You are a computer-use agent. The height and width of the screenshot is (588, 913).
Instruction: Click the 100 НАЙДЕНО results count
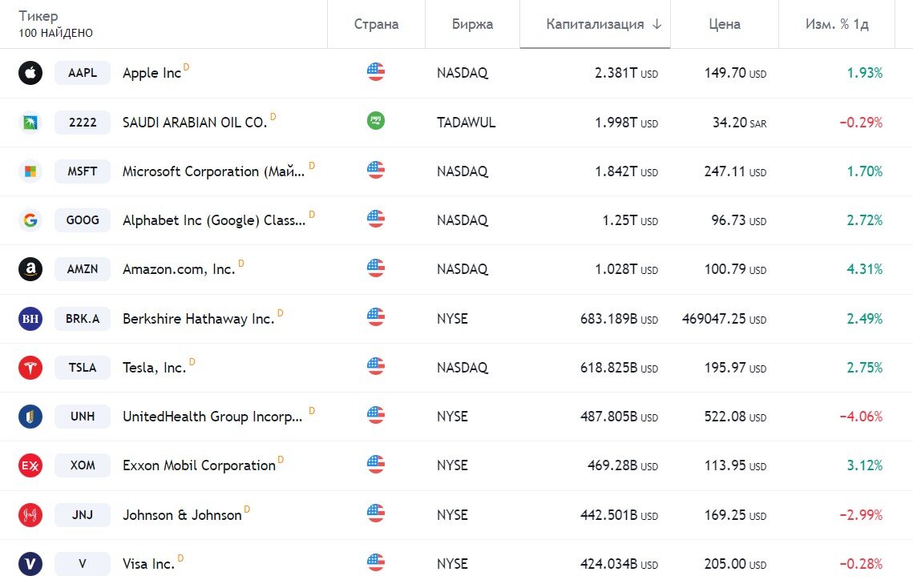click(x=56, y=33)
